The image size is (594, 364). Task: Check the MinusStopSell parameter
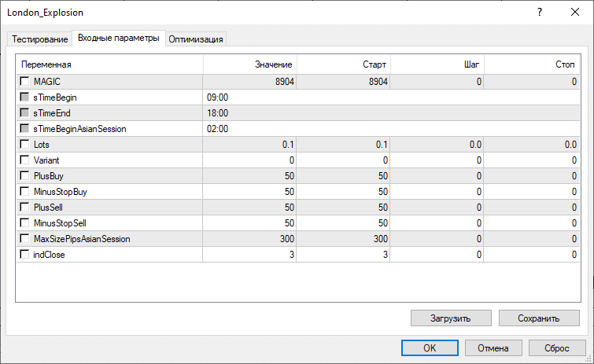25,223
